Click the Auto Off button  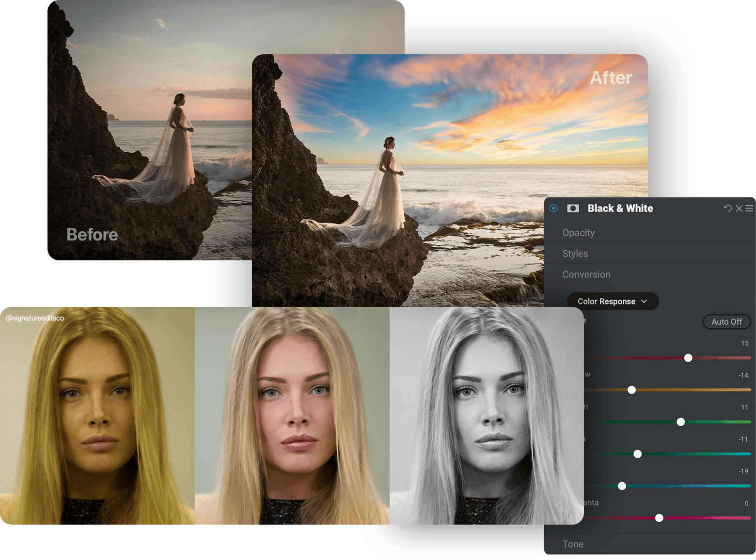(x=726, y=322)
